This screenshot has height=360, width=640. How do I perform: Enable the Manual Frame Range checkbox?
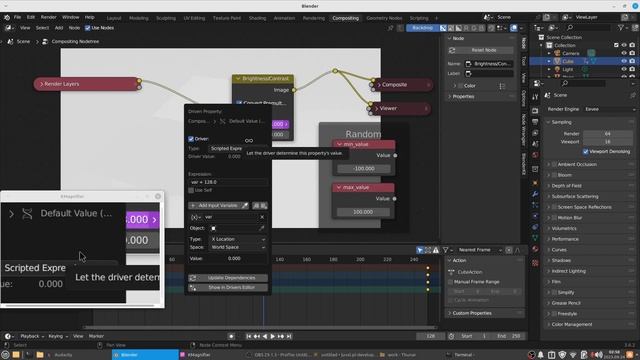tap(451, 282)
